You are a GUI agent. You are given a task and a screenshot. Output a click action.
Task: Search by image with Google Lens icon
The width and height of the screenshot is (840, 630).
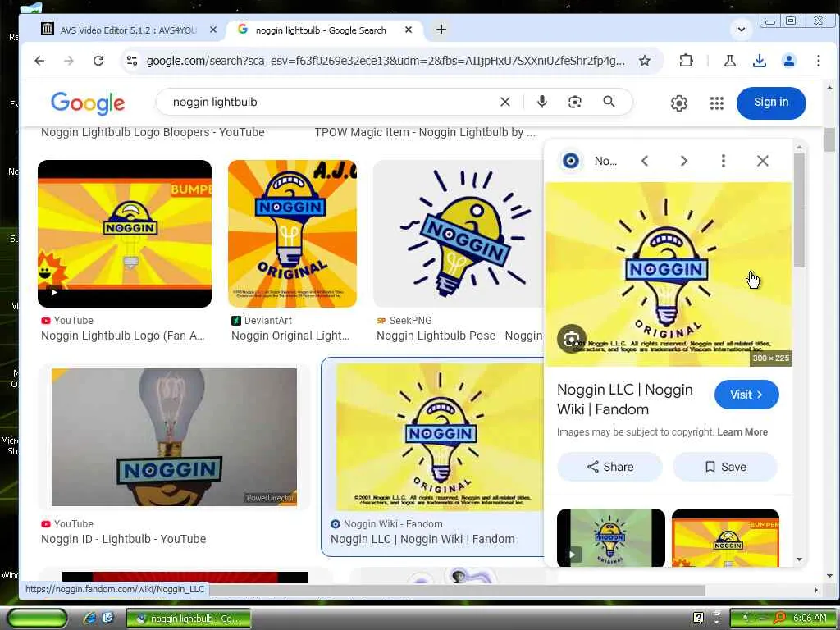[575, 102]
